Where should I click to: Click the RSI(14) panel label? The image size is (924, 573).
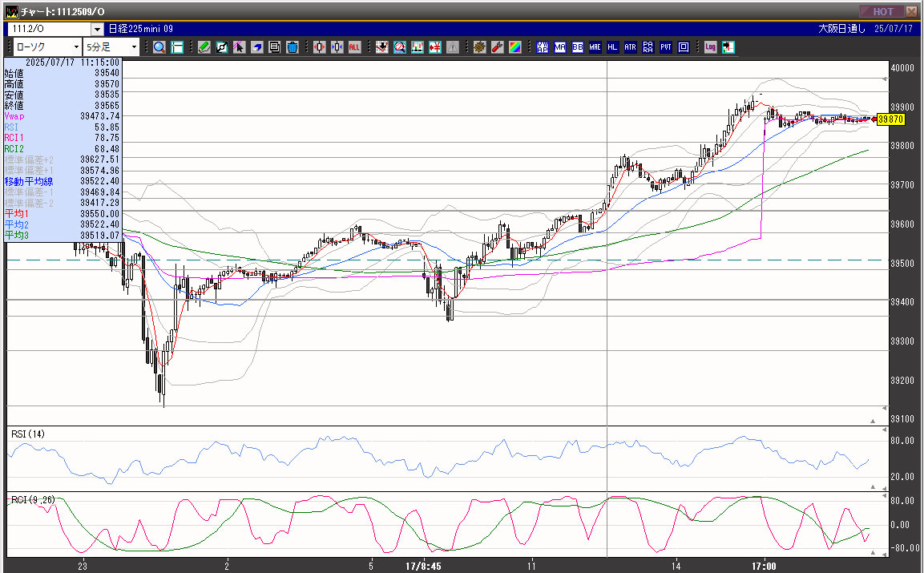click(28, 434)
